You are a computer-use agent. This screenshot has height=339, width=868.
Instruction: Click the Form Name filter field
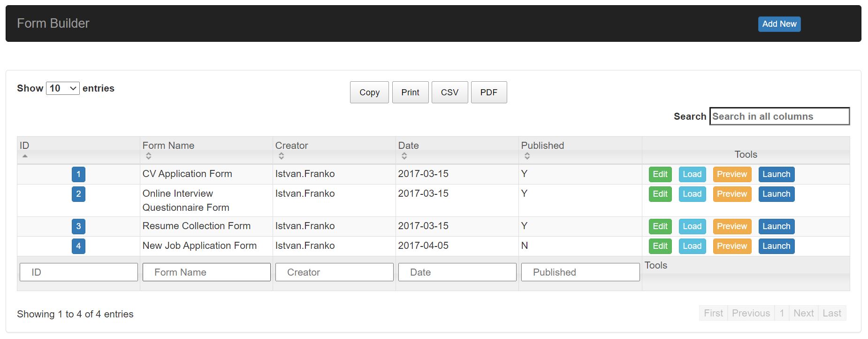206,272
